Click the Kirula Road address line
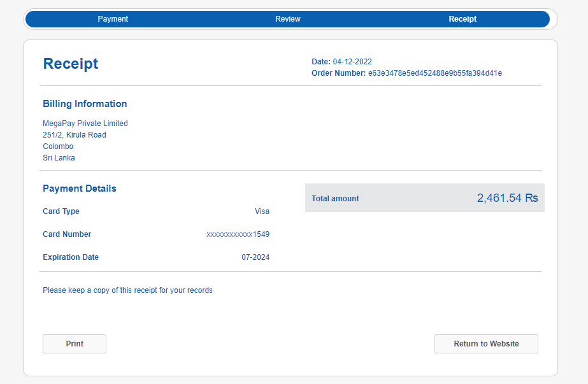 tap(75, 135)
